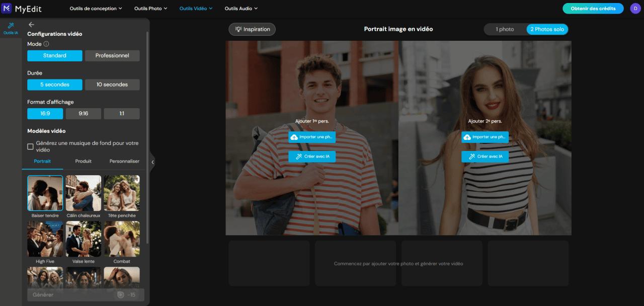Select the Tête penchée template thumbnail

click(122, 193)
